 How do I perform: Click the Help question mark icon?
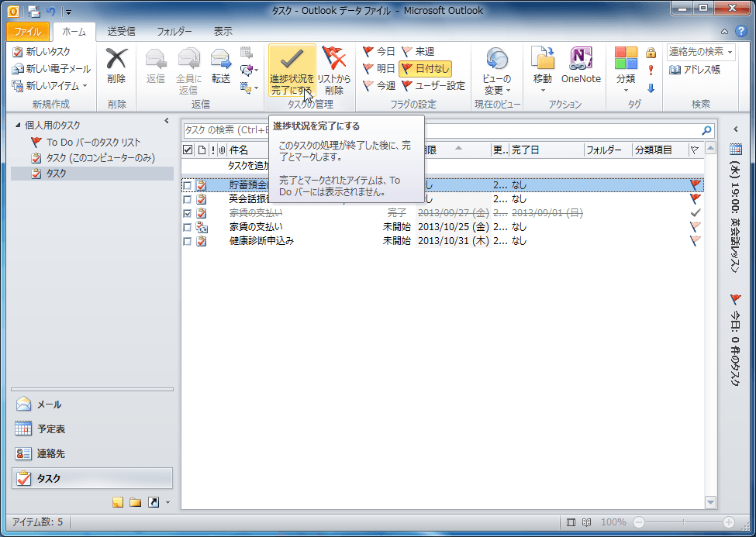point(741,31)
